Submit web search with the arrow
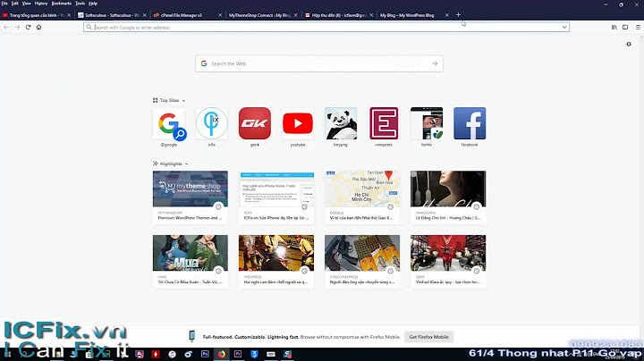Viewport: 644px width, 361px height. point(435,63)
